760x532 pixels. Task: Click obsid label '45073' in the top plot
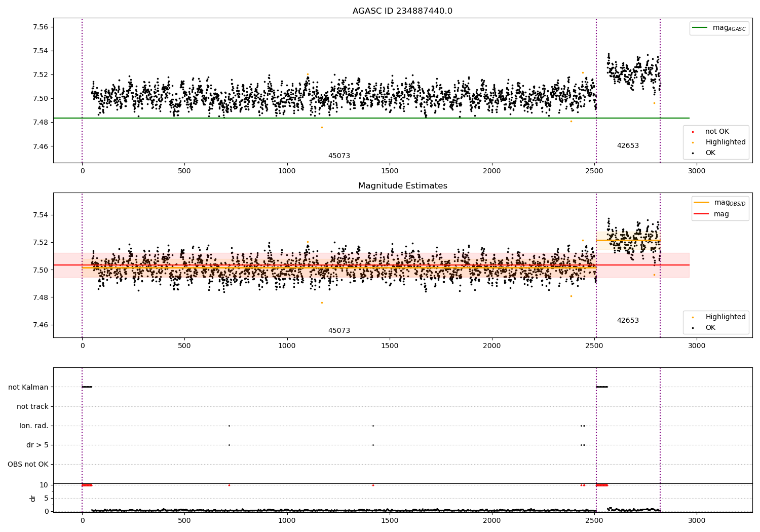pyautogui.click(x=339, y=156)
